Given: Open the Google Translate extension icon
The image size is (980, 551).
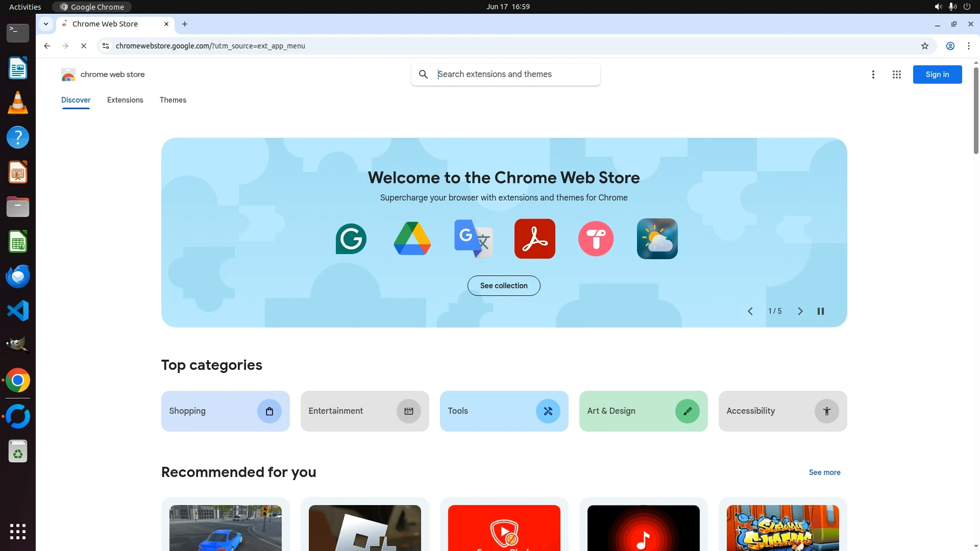Looking at the screenshot, I should pyautogui.click(x=473, y=239).
